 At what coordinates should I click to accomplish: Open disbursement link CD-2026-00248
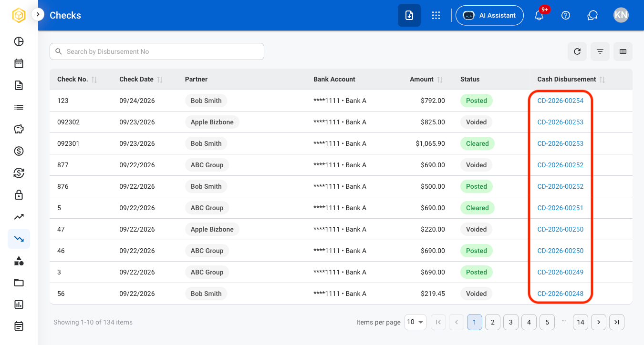tap(561, 294)
